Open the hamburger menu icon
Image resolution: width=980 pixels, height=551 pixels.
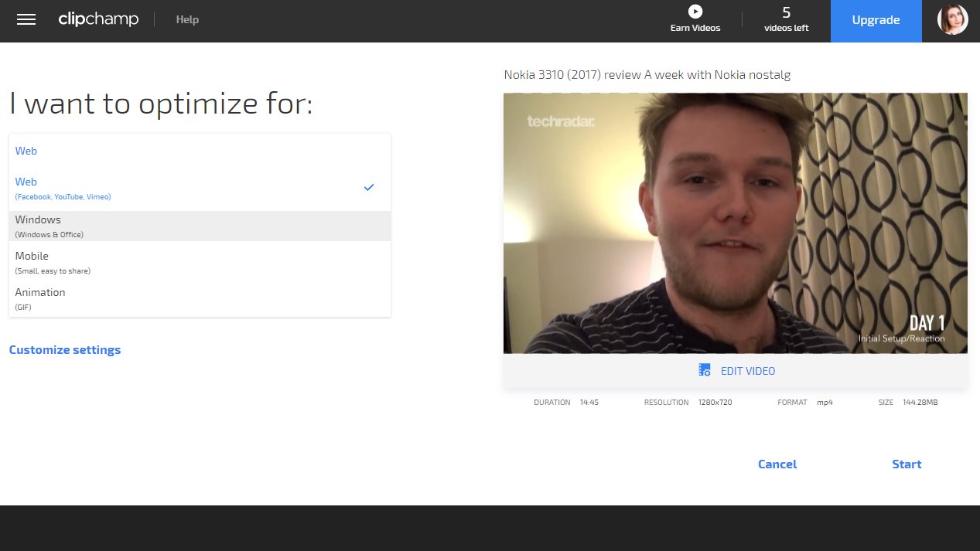click(x=26, y=20)
